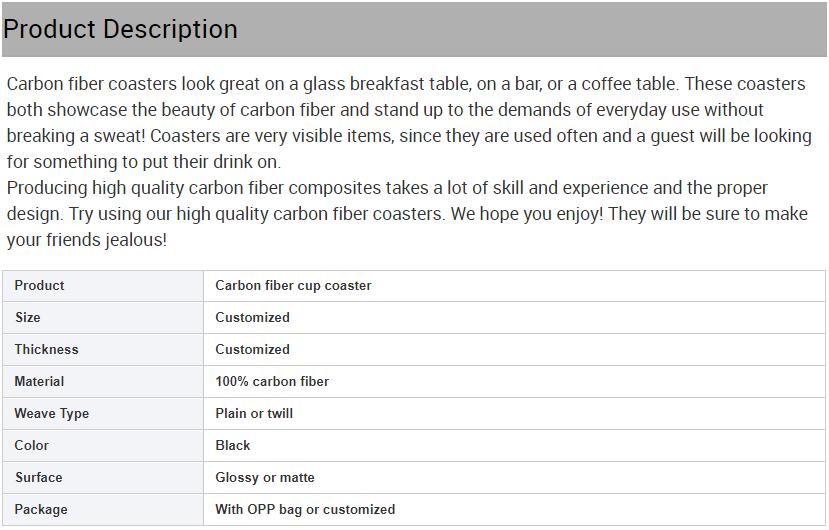The image size is (829, 530).
Task: Click sentence starting Producing high quality carbon
Action: click(x=407, y=214)
